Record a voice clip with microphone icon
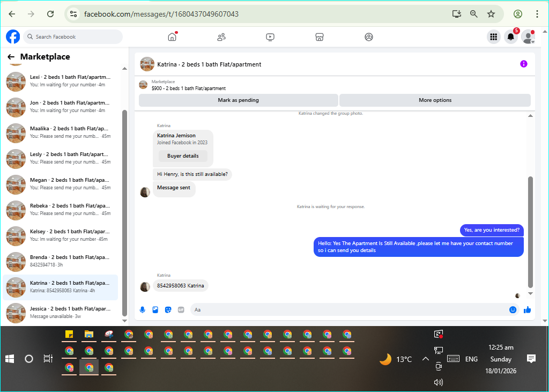 pyautogui.click(x=142, y=309)
